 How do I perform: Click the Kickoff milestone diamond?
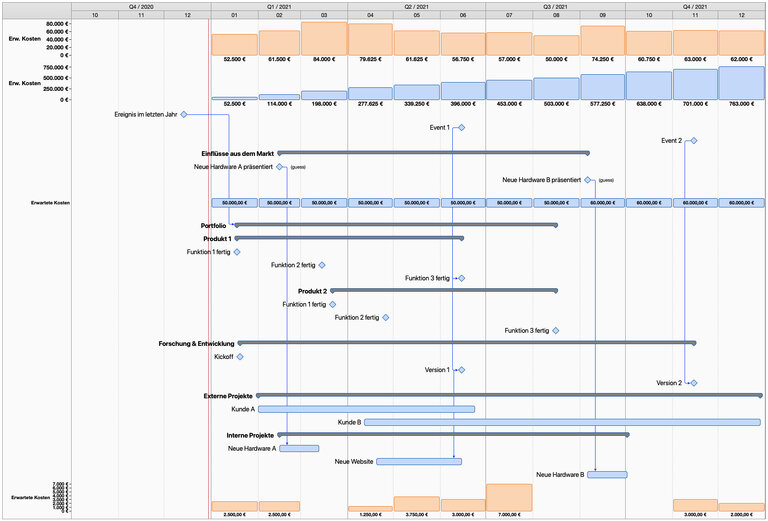coord(240,357)
